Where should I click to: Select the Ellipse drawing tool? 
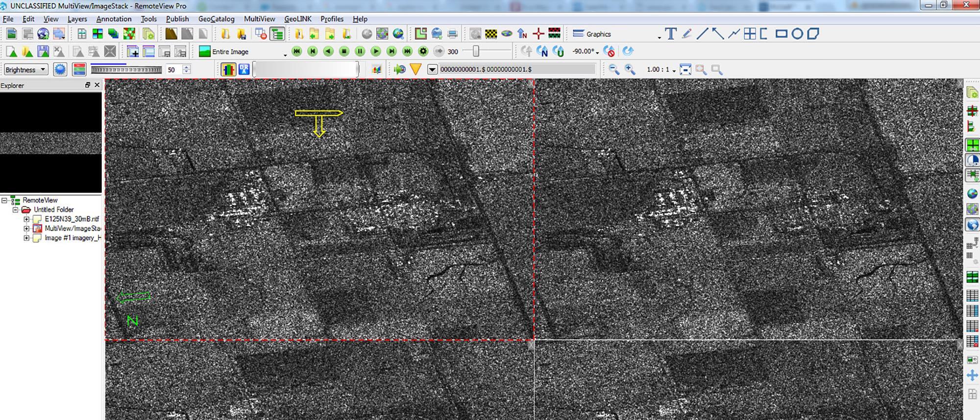797,34
